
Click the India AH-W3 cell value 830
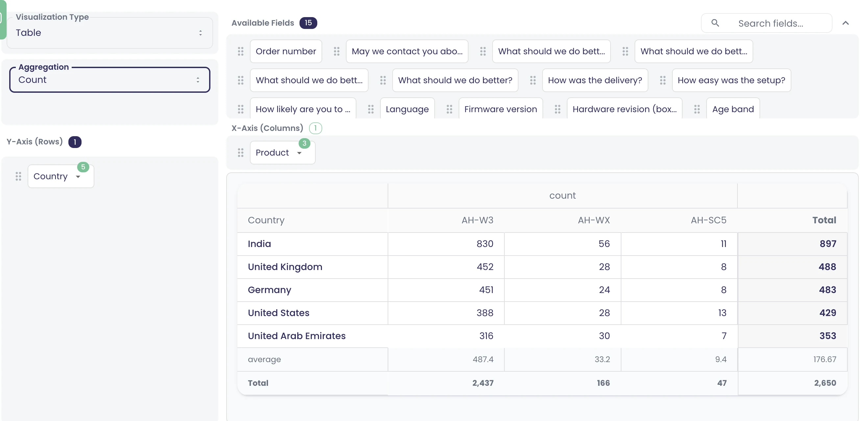point(485,244)
